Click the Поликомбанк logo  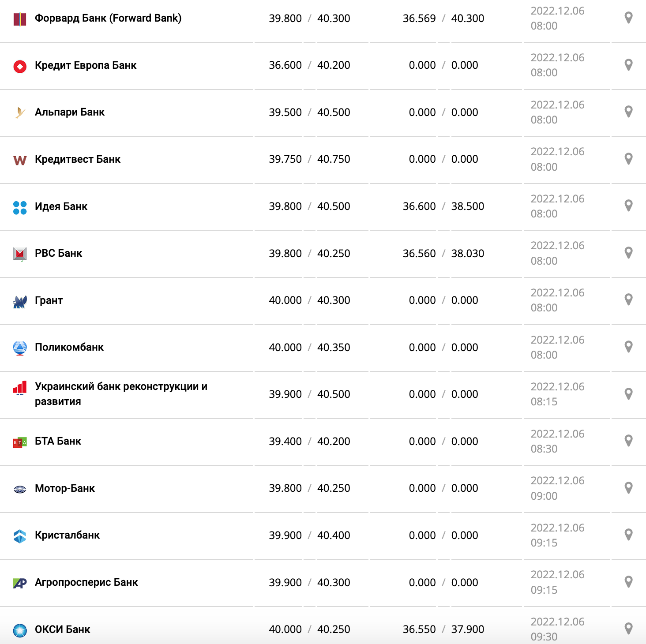(20, 348)
